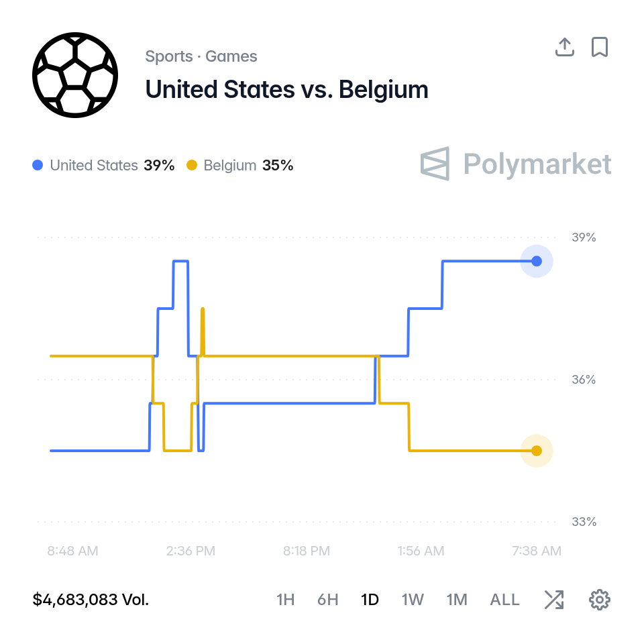Click the Polymarket logo
Image resolution: width=644 pixels, height=644 pixels.
516,164
